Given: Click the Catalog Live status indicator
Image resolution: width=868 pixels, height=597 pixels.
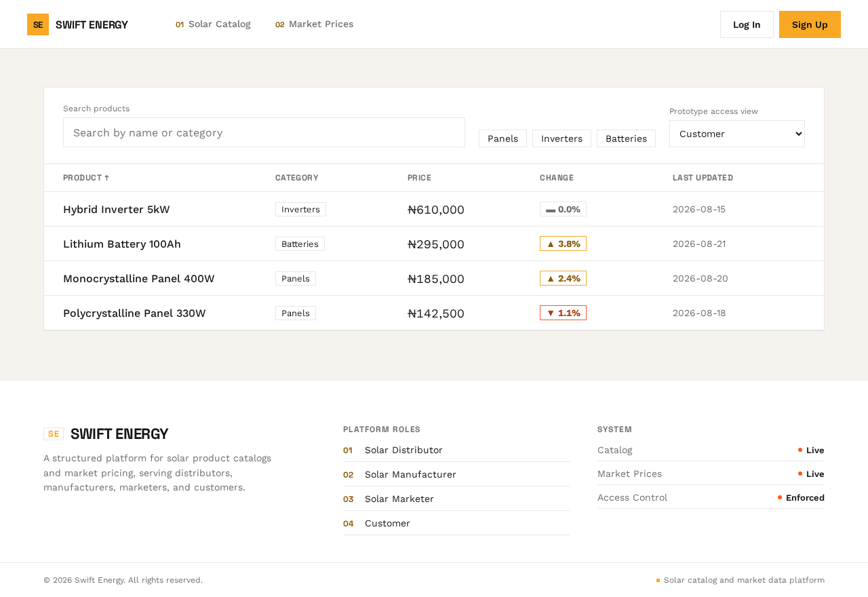Looking at the screenshot, I should pos(811,450).
